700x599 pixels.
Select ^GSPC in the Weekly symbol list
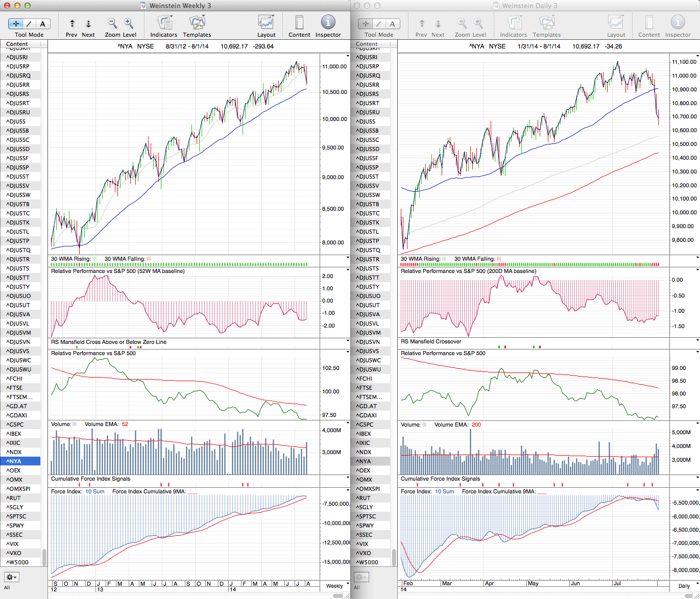[15, 425]
